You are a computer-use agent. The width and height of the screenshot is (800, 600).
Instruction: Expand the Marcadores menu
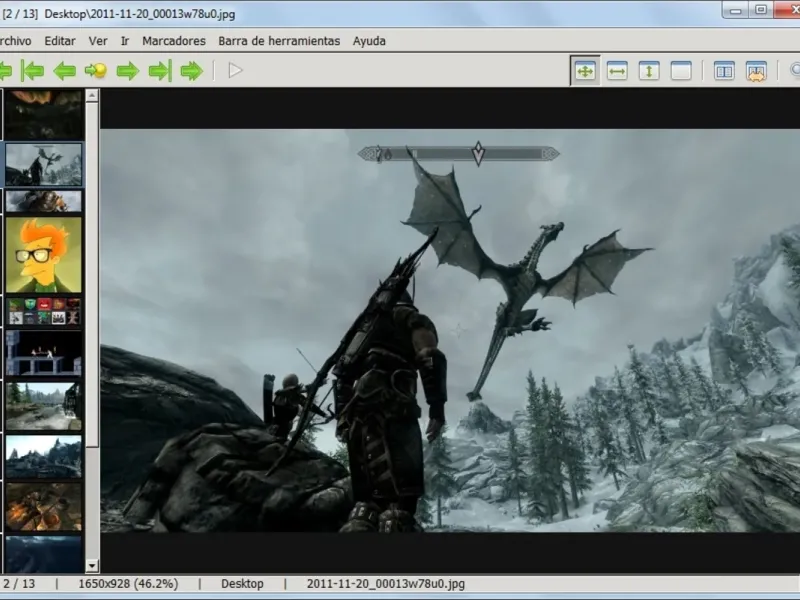point(174,41)
